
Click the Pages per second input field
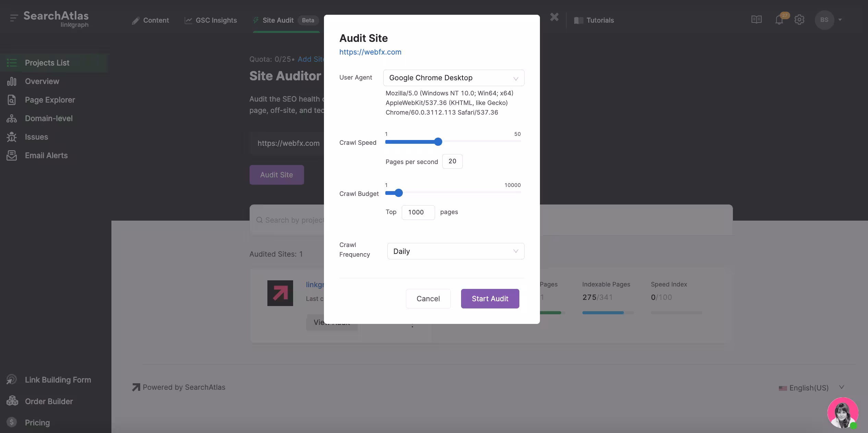click(452, 161)
